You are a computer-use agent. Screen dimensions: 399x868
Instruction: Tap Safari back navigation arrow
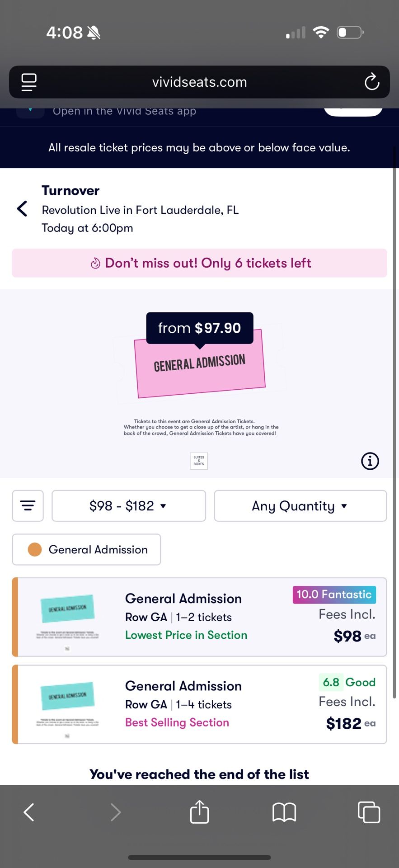(x=29, y=812)
